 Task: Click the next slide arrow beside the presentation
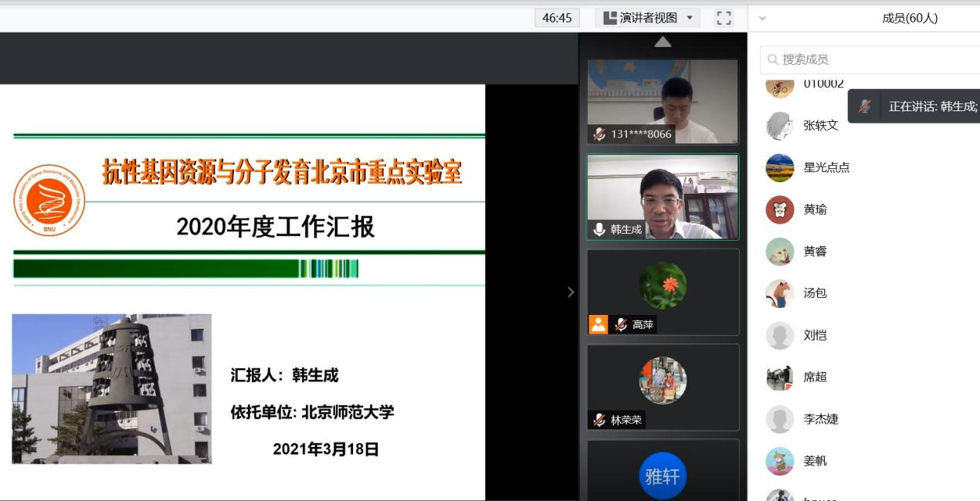[570, 293]
